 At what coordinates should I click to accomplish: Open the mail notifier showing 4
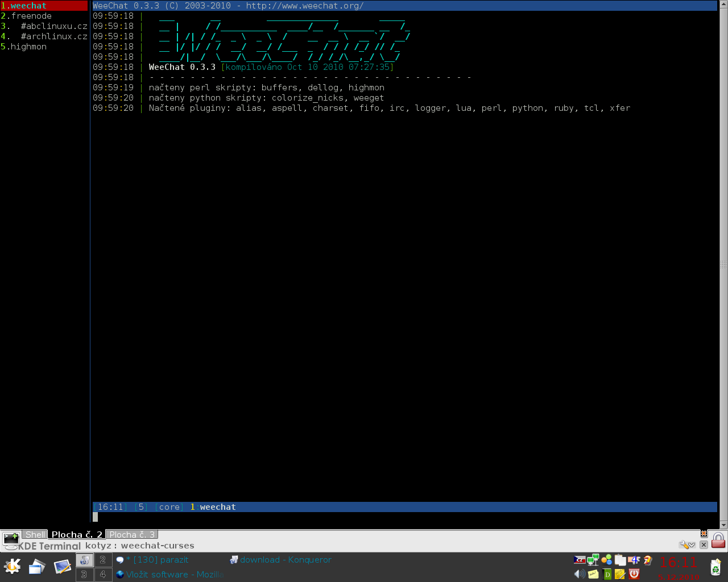click(634, 560)
